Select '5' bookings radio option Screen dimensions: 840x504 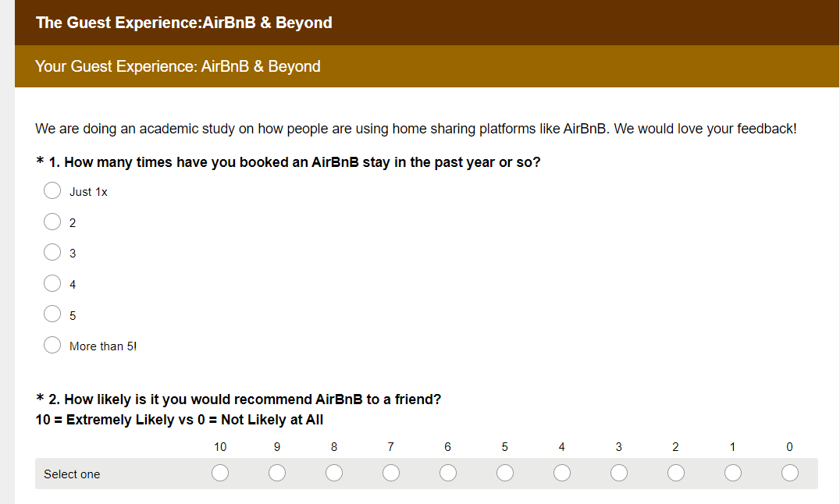click(x=52, y=314)
